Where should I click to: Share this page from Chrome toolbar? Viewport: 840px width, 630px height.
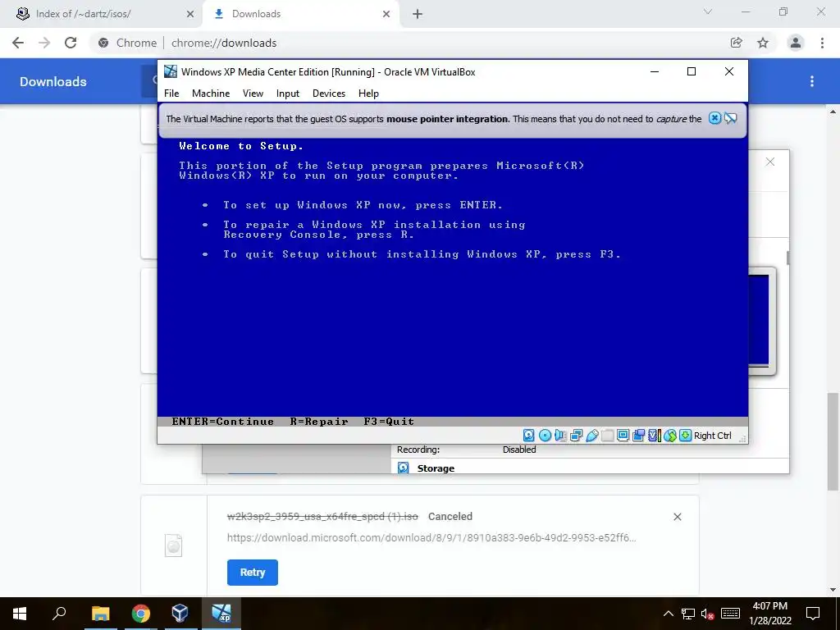pyautogui.click(x=737, y=43)
